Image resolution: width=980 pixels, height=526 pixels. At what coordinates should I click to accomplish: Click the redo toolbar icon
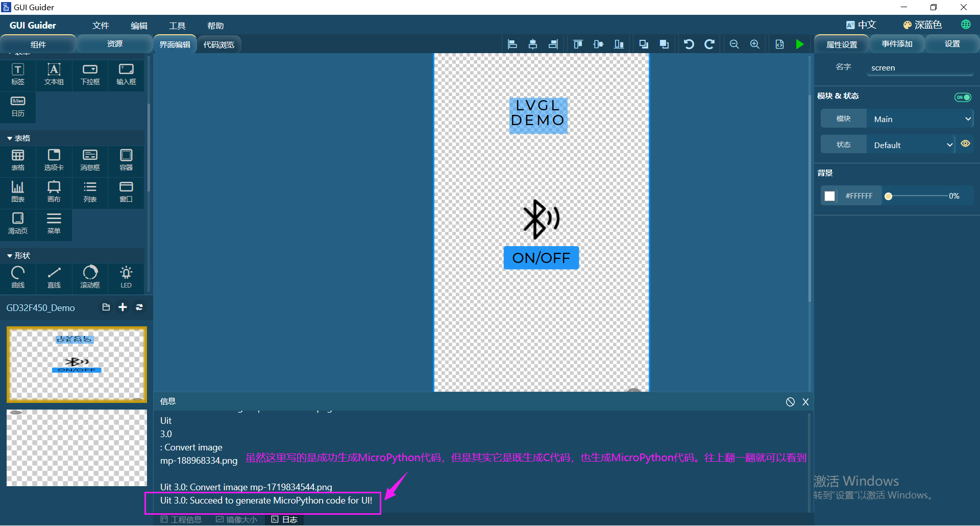pos(709,44)
